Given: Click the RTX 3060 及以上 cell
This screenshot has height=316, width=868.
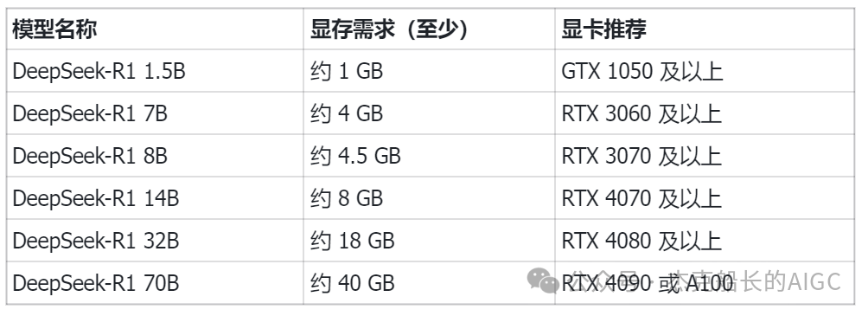Looking at the screenshot, I should pos(705,113).
